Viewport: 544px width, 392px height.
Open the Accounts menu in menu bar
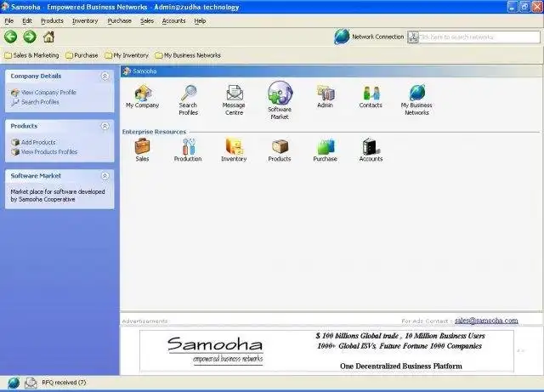173,20
